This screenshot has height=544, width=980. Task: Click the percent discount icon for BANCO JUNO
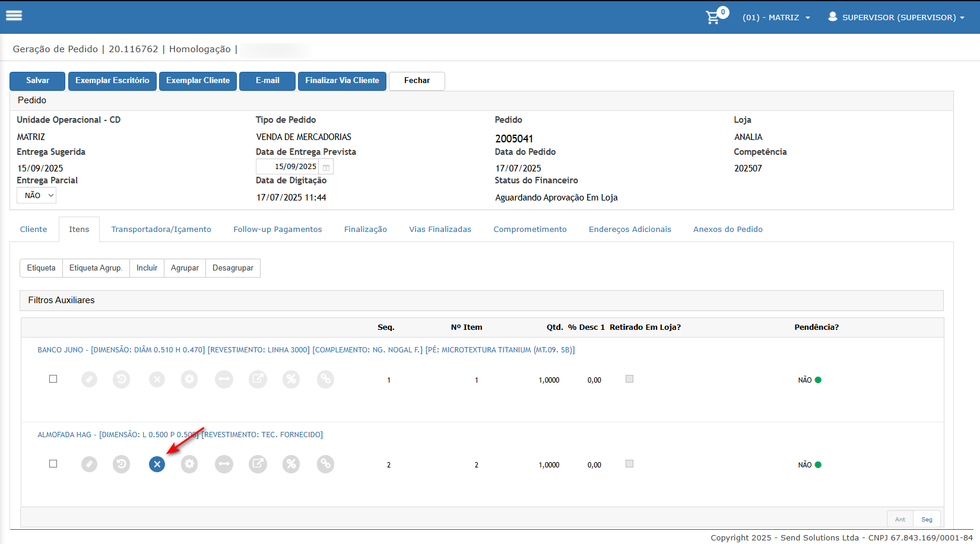coord(291,380)
